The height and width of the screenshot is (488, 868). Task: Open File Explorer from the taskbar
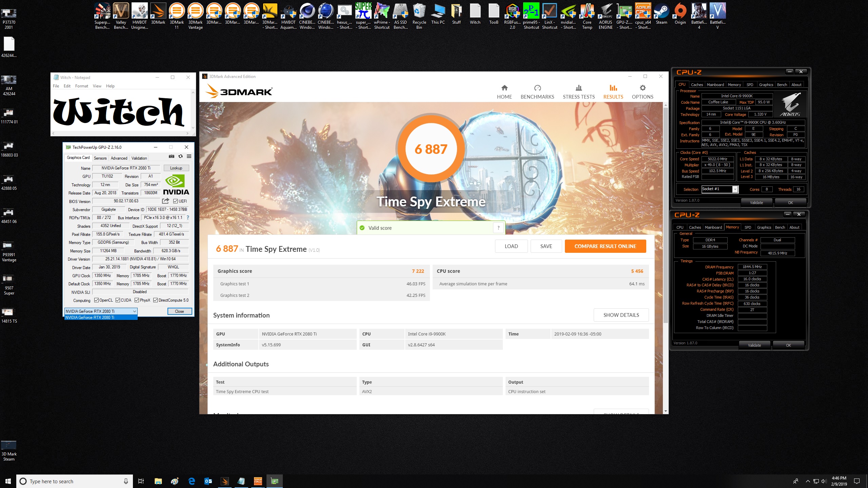(x=158, y=481)
